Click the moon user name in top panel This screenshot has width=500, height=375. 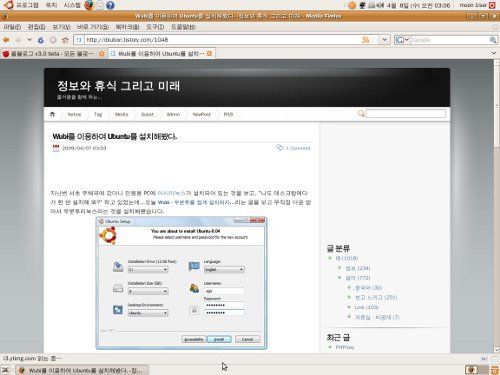473,5
